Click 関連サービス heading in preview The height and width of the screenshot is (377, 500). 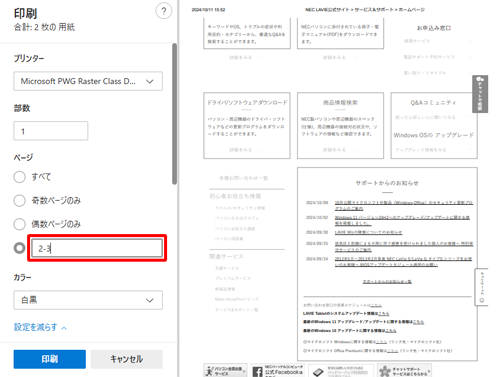click(x=226, y=256)
